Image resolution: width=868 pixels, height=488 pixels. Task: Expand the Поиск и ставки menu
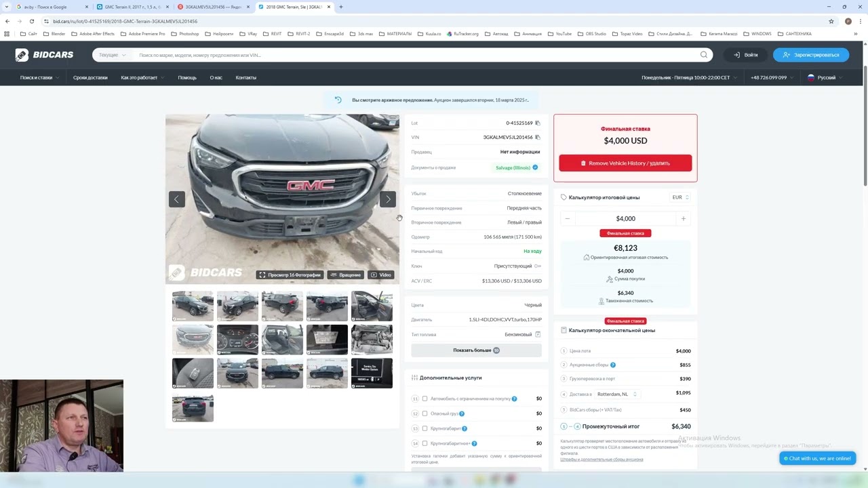(39, 78)
